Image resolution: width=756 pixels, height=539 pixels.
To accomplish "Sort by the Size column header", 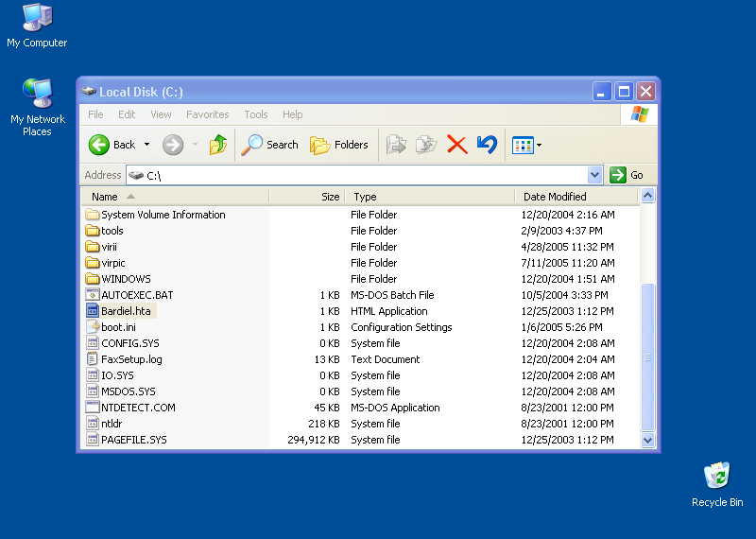I will coord(307,197).
